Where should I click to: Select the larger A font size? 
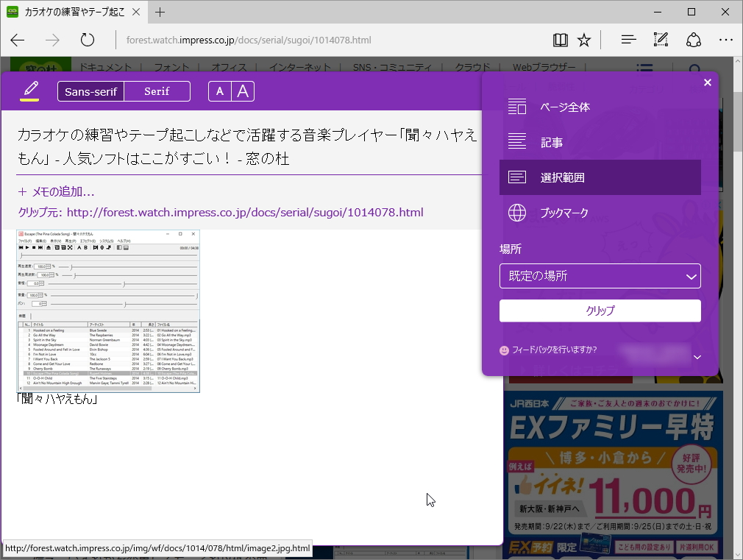(x=243, y=91)
